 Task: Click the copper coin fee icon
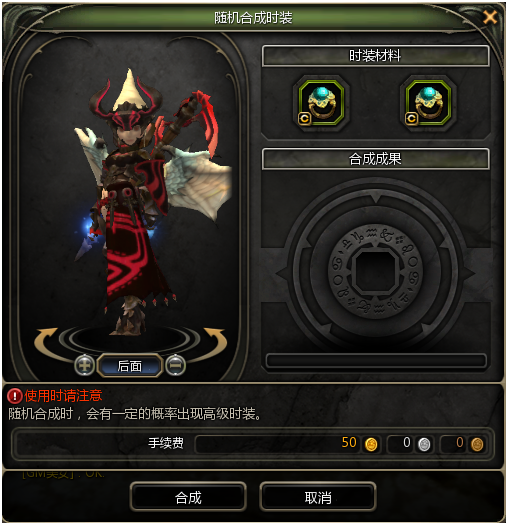(477, 444)
